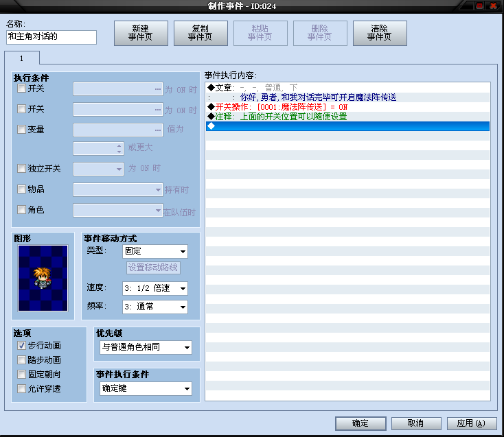Select the 文章 command line
This screenshot has height=437, width=504.
click(347, 88)
